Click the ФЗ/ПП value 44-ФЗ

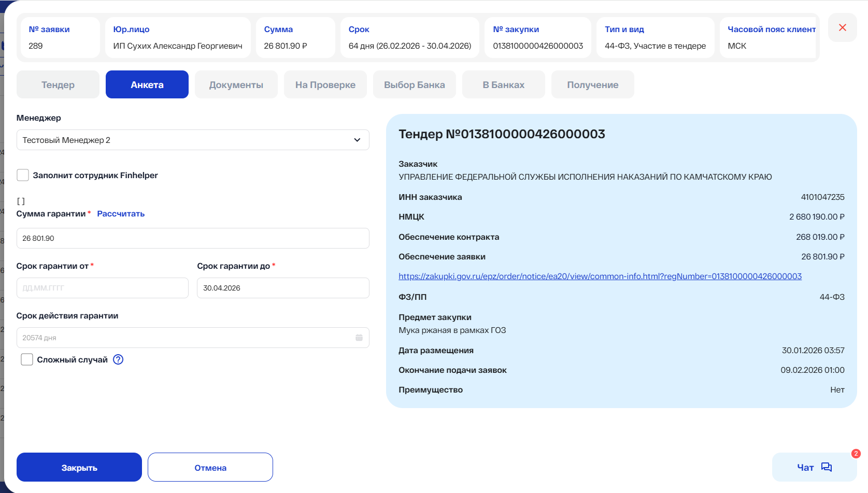(832, 297)
